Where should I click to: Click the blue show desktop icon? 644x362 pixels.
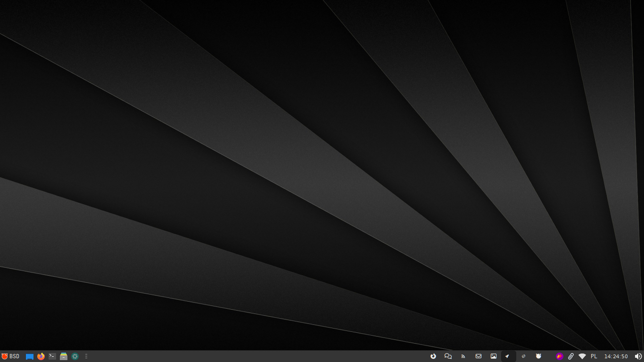tap(30, 356)
